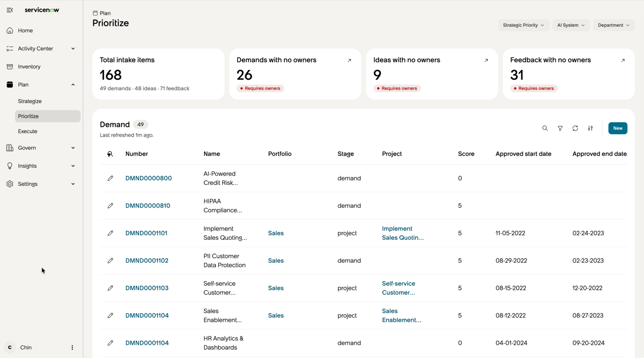This screenshot has width=644, height=358.
Task: Open column settings sliders icon
Action: coord(590,128)
